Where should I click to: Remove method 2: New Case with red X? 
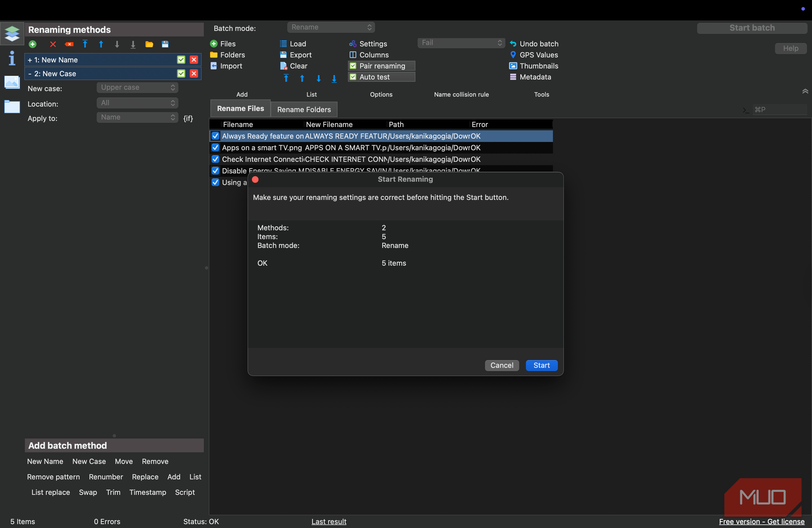[194, 74]
